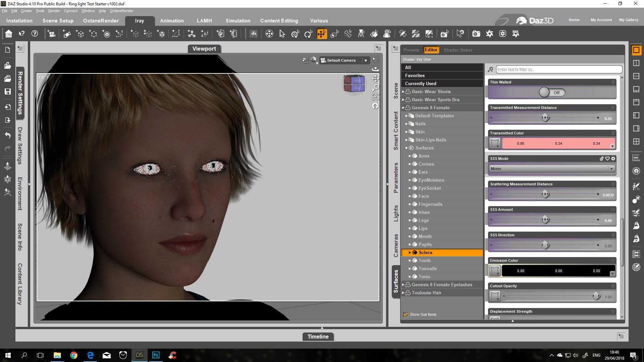Toggle the Thin Walled Off switch
Screen dimensions: 644x362
click(552, 93)
